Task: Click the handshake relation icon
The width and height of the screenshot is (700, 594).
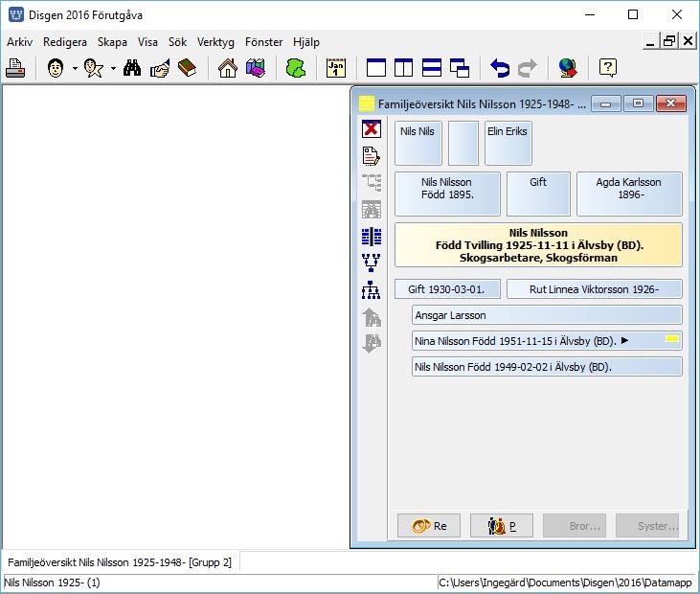Action: pyautogui.click(x=160, y=68)
